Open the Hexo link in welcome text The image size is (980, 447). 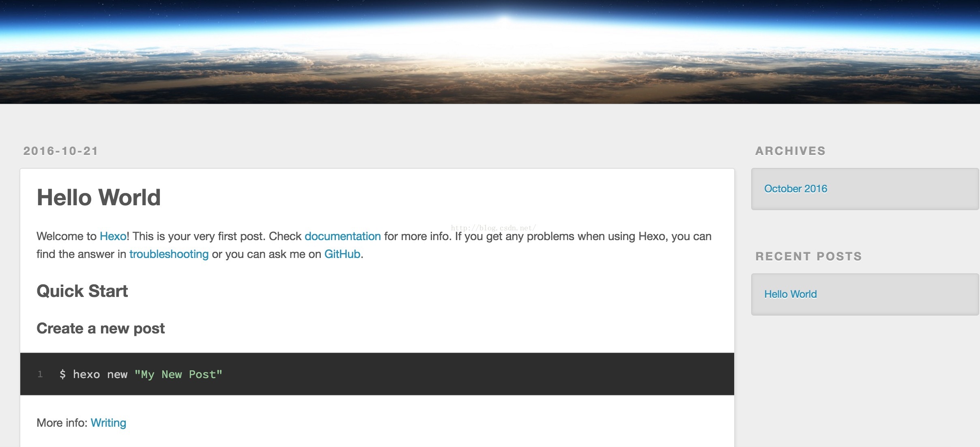pyautogui.click(x=113, y=236)
